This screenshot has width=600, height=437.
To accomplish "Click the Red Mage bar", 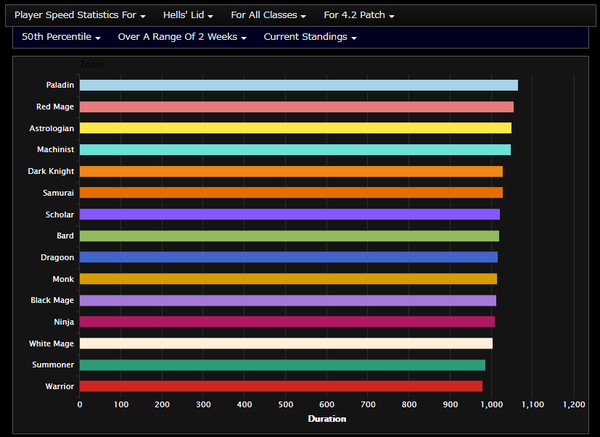I will tap(297, 107).
